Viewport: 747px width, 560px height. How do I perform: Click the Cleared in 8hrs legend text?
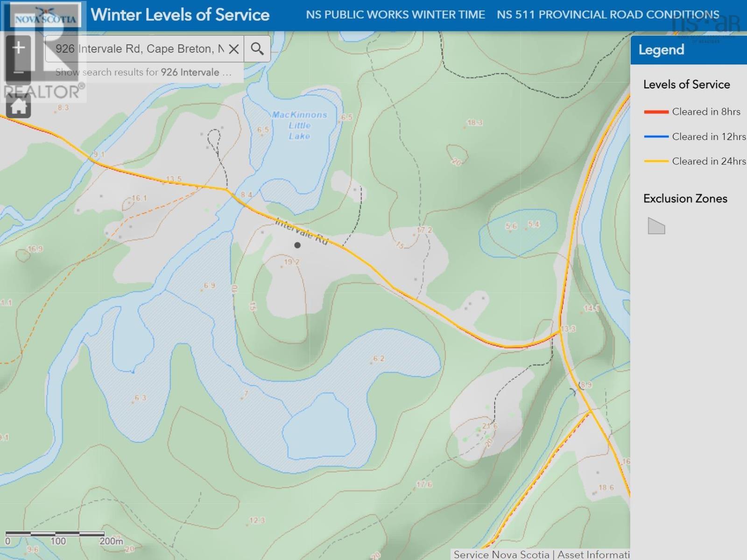coord(706,112)
